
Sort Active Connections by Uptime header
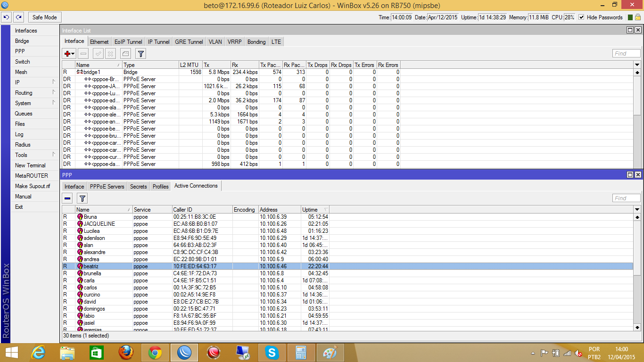point(315,210)
